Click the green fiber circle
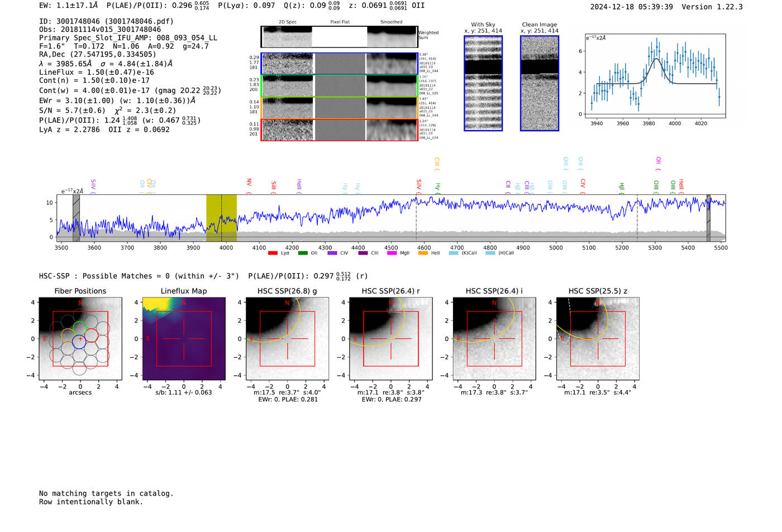This screenshot has height=532, width=782. (x=80, y=328)
